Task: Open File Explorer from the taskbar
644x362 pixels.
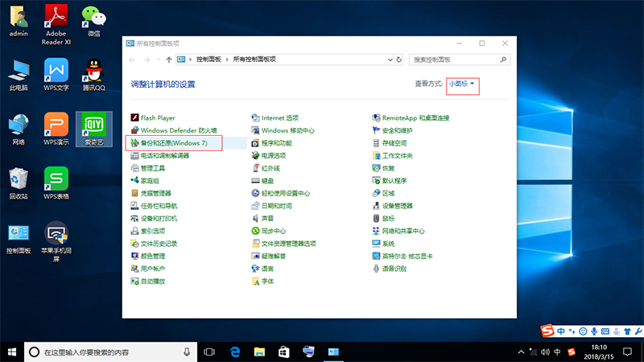Action: point(259,352)
